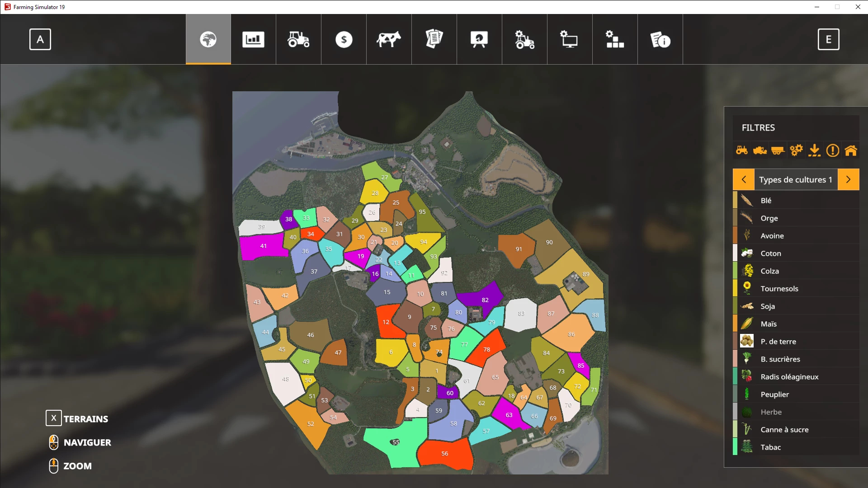Toggle the house buildings filter icon
868x488 pixels.
(850, 150)
